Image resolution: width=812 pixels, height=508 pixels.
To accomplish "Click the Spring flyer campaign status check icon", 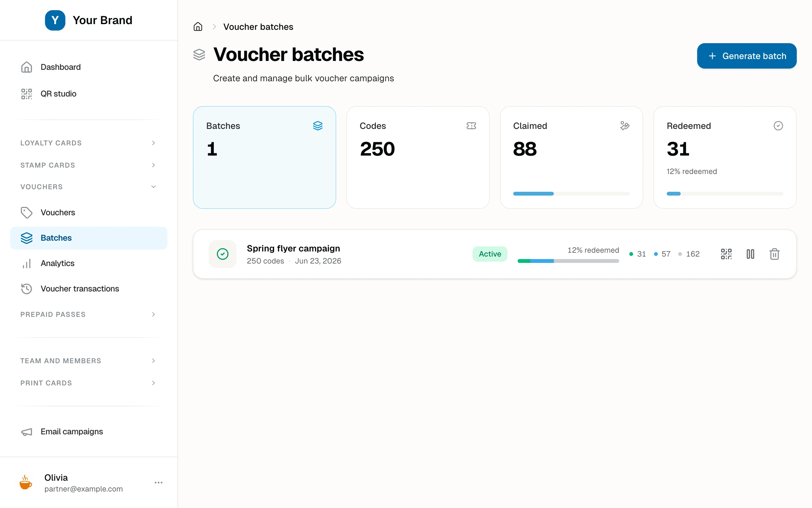I will (x=222, y=254).
